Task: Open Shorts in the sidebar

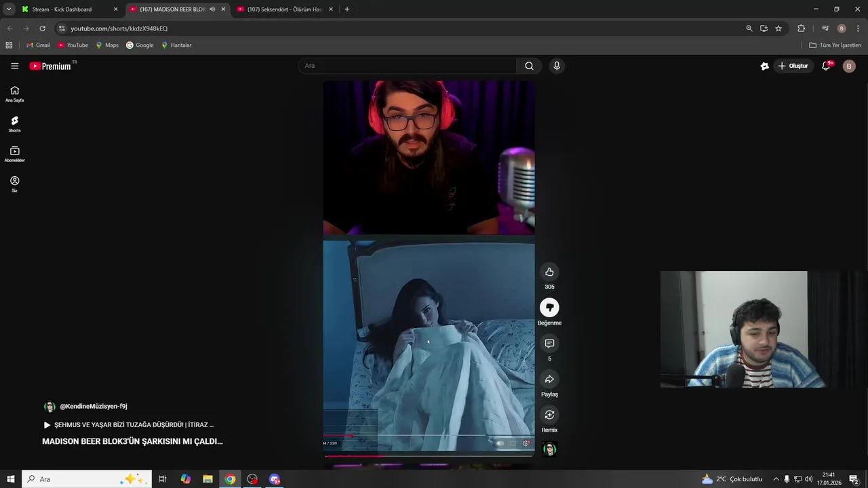Action: pos(14,124)
